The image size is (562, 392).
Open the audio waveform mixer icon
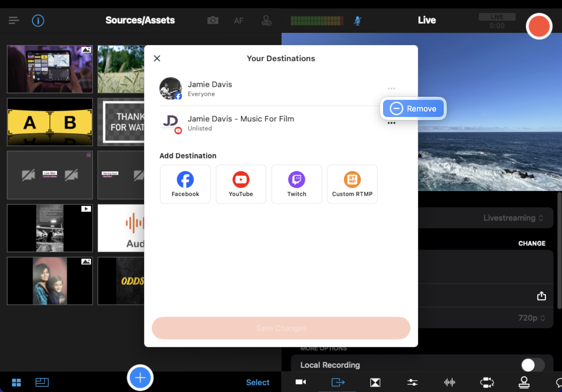click(x=450, y=382)
